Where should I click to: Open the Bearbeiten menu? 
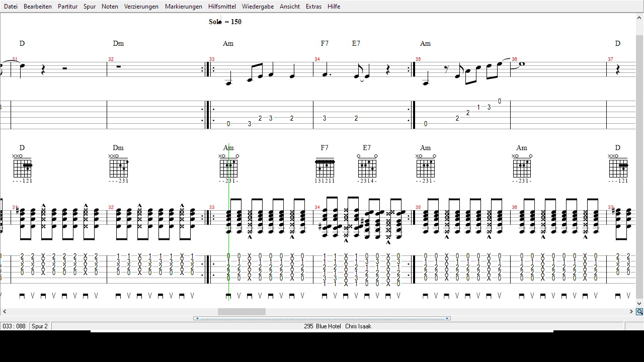(38, 7)
